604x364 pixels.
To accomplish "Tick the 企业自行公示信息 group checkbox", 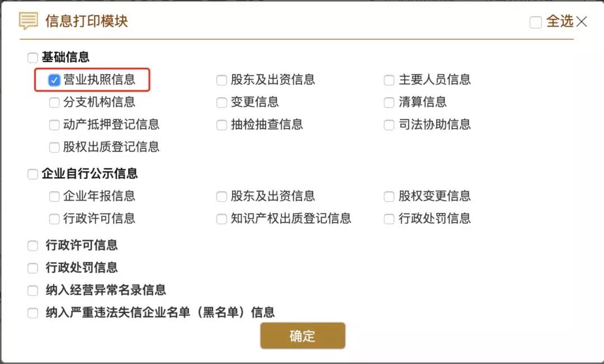I will tap(33, 174).
